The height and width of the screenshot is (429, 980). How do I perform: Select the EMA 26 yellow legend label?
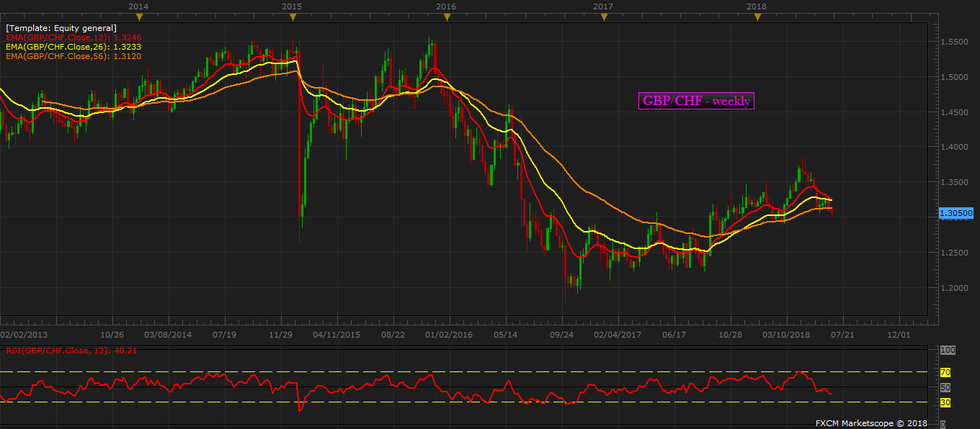pos(73,46)
